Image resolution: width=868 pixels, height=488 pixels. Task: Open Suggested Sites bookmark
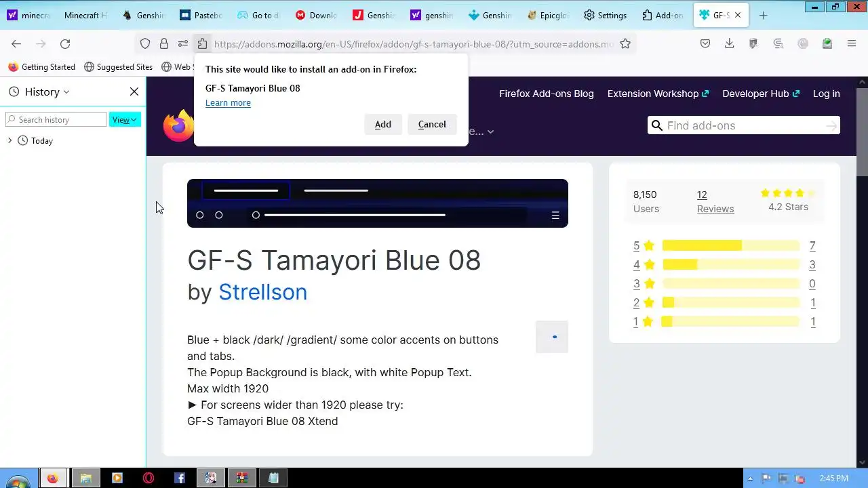pos(118,67)
